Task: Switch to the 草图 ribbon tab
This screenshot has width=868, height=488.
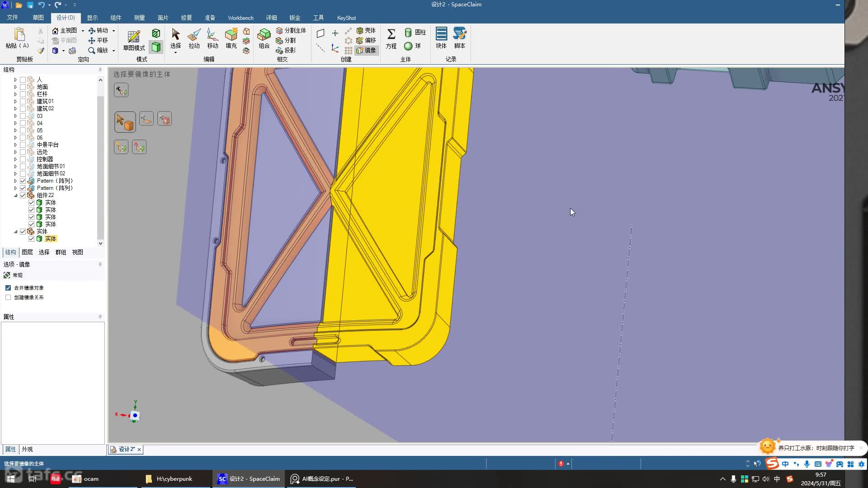Action: pyautogui.click(x=38, y=18)
